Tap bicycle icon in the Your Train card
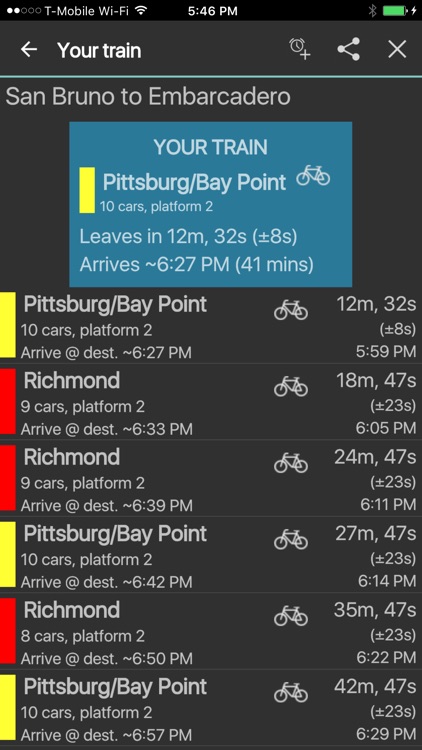 tap(313, 175)
